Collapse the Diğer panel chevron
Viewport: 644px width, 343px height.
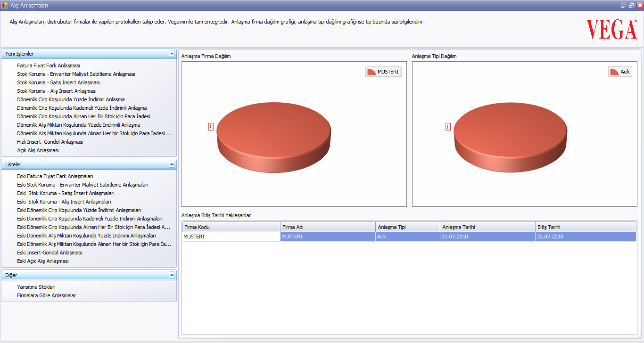tap(172, 275)
